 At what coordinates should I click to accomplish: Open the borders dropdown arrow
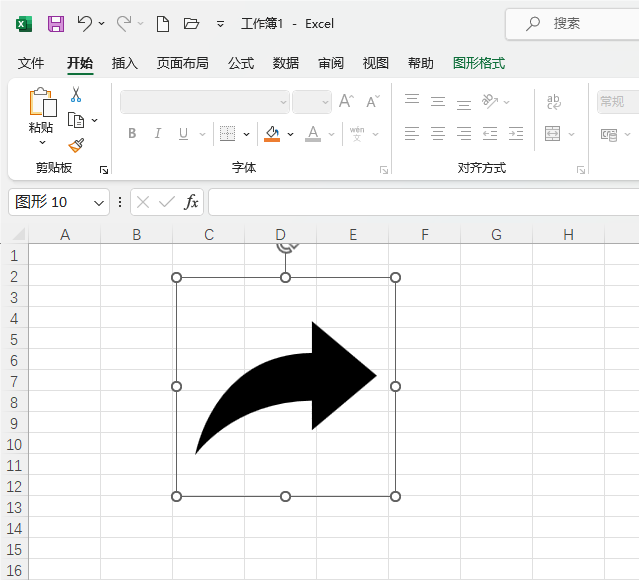[x=247, y=134]
